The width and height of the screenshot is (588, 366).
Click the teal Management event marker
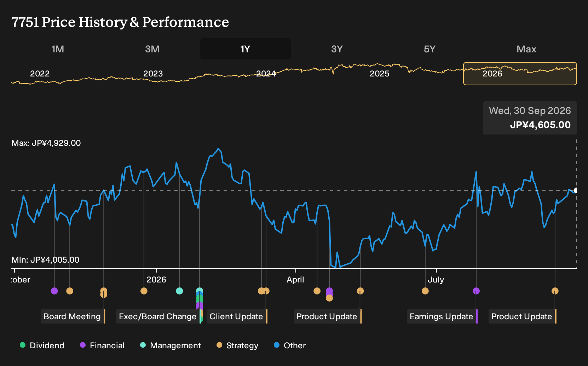pos(179,291)
